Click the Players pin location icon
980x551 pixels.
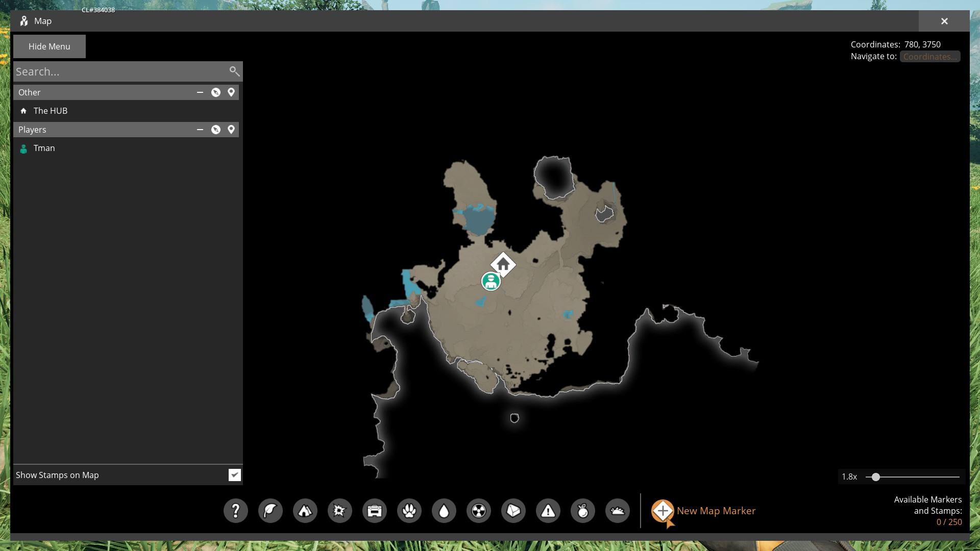click(x=231, y=130)
